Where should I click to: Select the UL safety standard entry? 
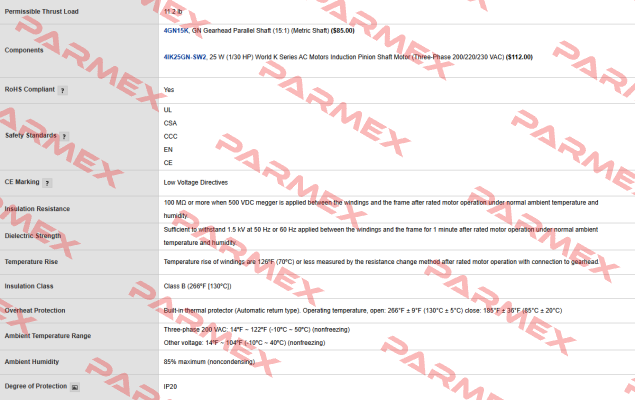168,110
